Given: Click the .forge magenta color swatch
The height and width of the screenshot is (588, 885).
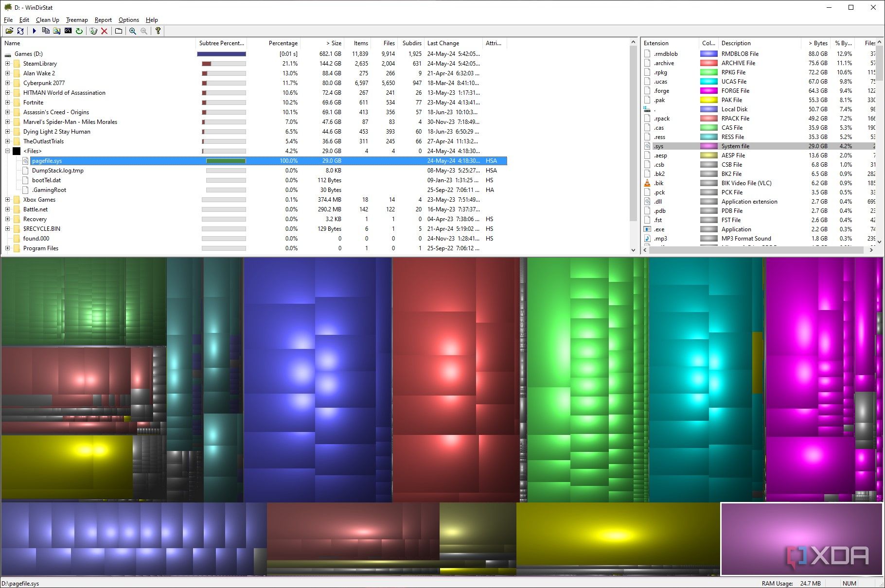Looking at the screenshot, I should tap(708, 91).
